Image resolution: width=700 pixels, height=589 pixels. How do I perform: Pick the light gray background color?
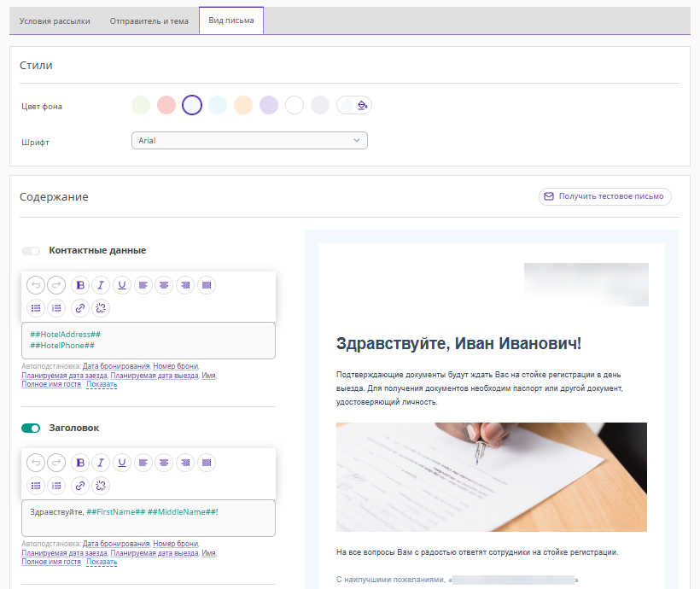320,105
